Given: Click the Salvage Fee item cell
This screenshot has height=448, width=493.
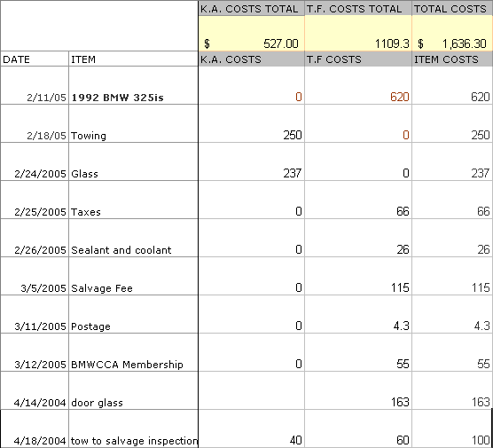Looking at the screenshot, I should 133,276.
